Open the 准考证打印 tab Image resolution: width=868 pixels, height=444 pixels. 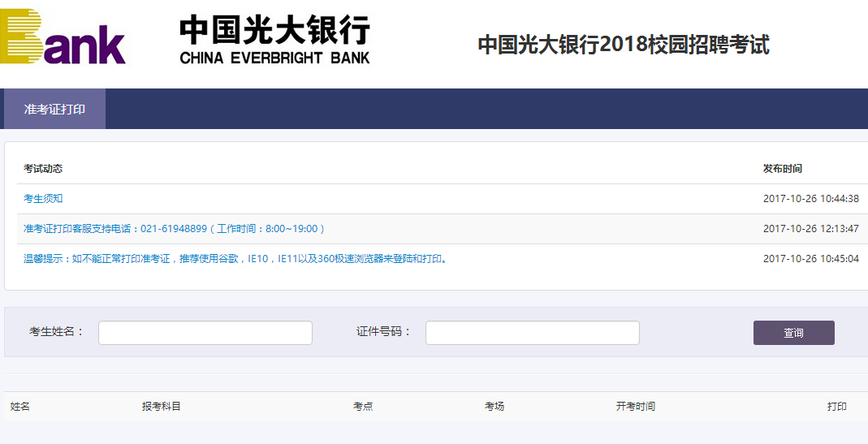pos(54,109)
